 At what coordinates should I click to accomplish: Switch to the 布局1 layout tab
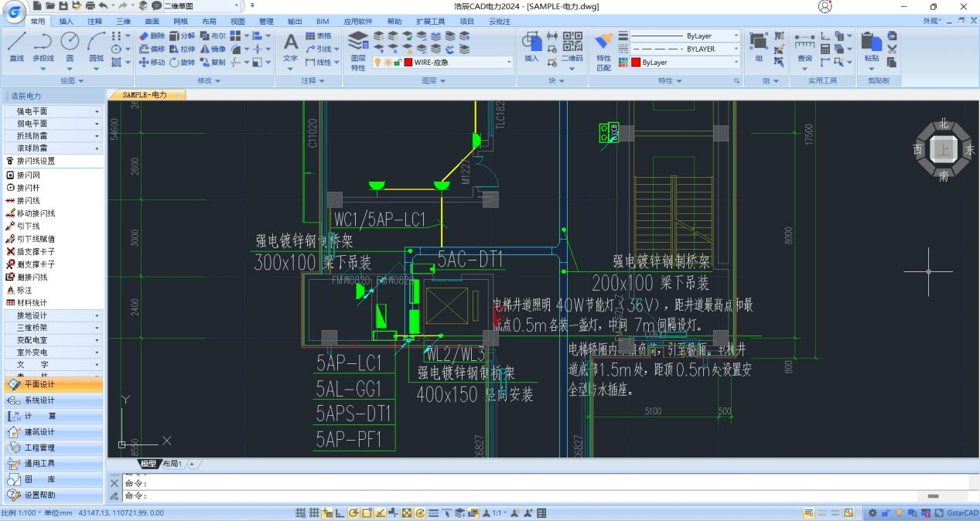coord(172,464)
